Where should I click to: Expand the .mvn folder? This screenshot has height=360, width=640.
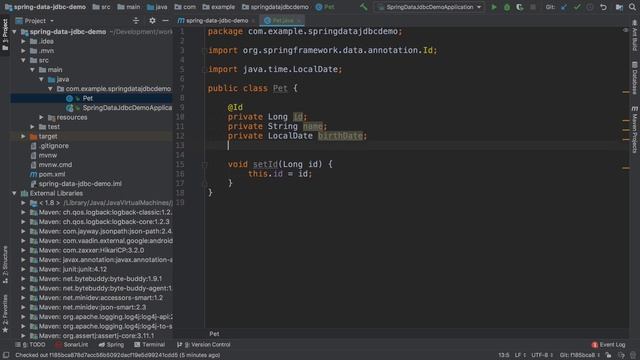24,51
